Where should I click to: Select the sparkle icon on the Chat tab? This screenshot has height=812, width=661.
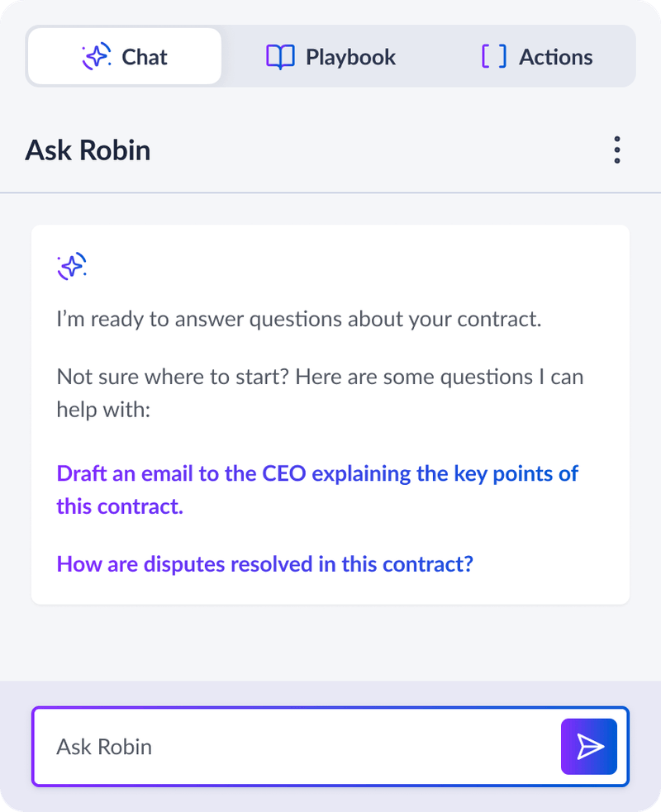click(96, 55)
